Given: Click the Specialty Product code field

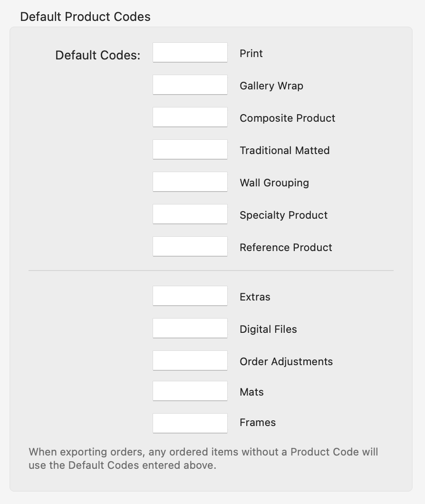Looking at the screenshot, I should [190, 214].
